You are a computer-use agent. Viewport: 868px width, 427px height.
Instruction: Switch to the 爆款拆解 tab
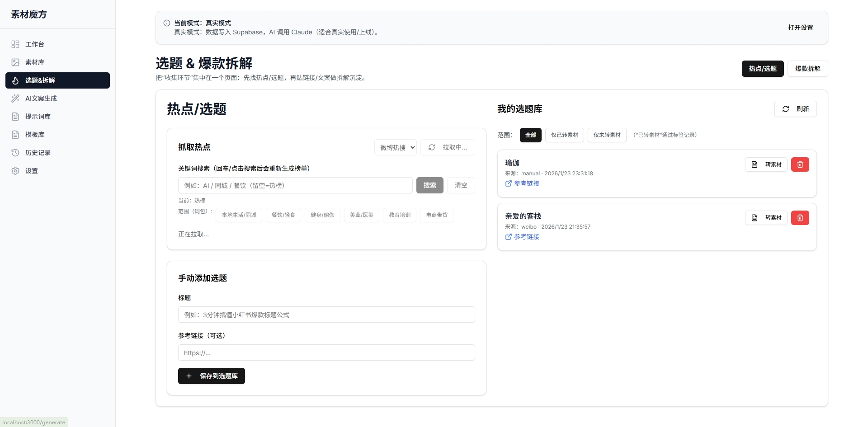tap(807, 69)
